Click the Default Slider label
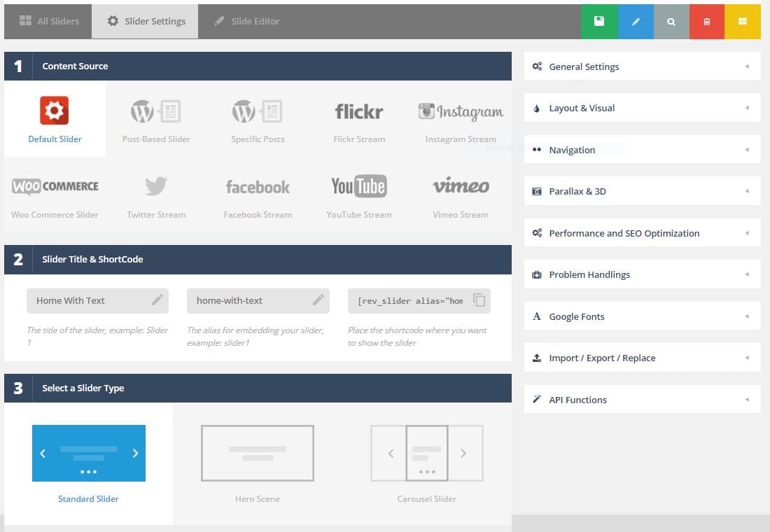This screenshot has width=770, height=532. pos(55,139)
